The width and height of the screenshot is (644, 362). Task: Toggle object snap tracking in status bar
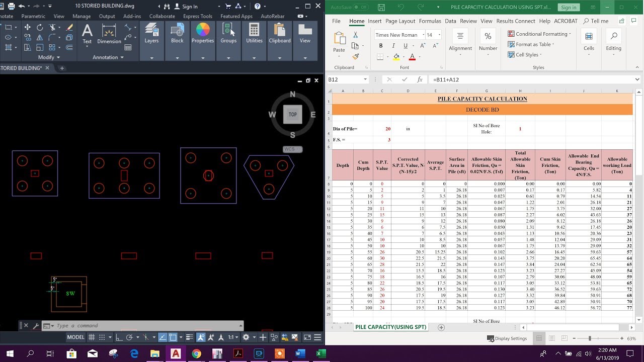163,337
